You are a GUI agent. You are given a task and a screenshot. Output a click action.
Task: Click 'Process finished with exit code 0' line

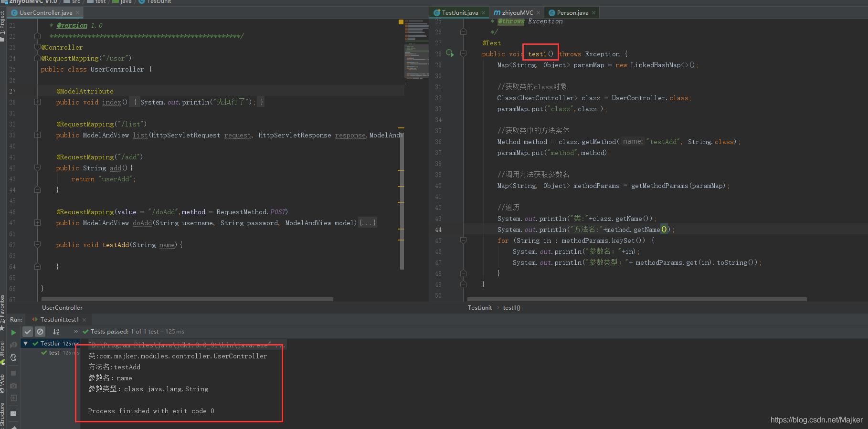(151, 411)
